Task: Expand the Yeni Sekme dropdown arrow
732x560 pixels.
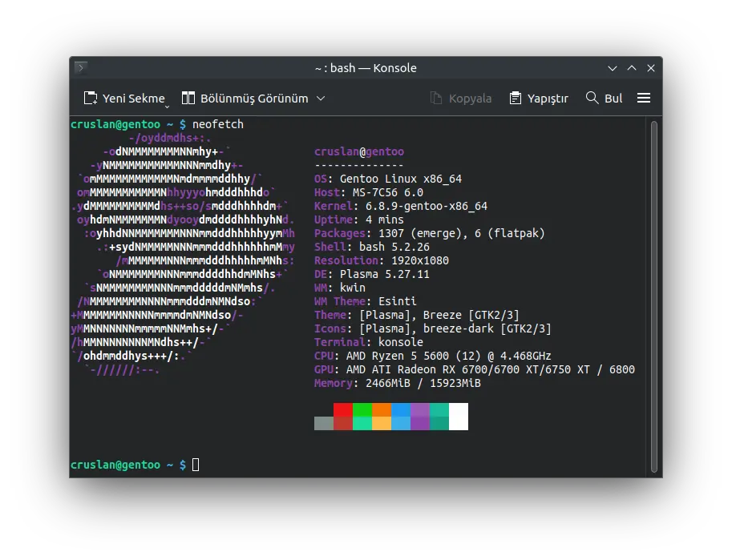Action: 167,107
